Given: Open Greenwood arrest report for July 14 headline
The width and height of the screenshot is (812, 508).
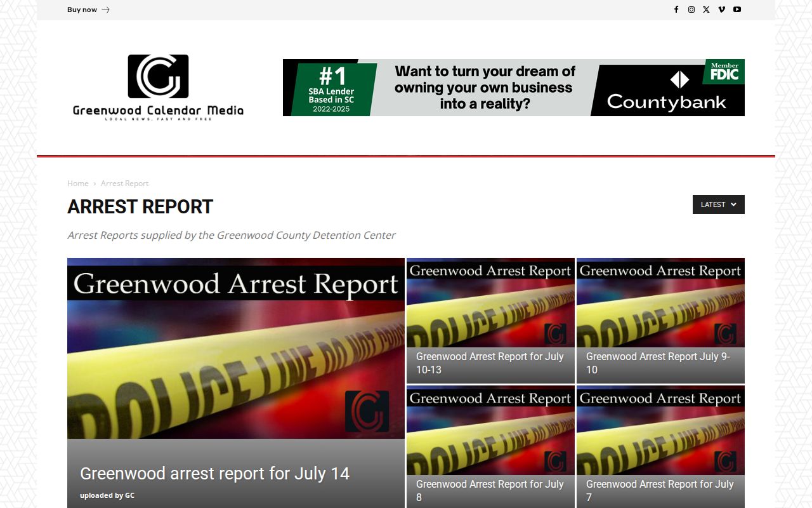Looking at the screenshot, I should (x=214, y=474).
